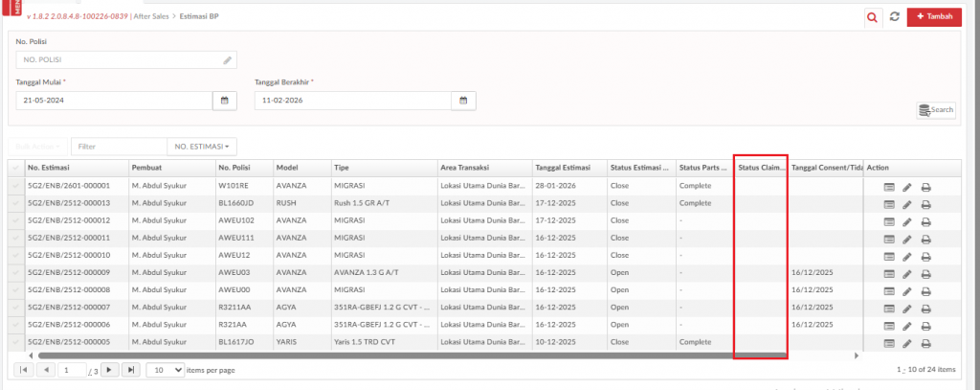The height and width of the screenshot is (390, 980).
Task: Tick the select-all checkbox in the table header
Action: pyautogui.click(x=16, y=169)
